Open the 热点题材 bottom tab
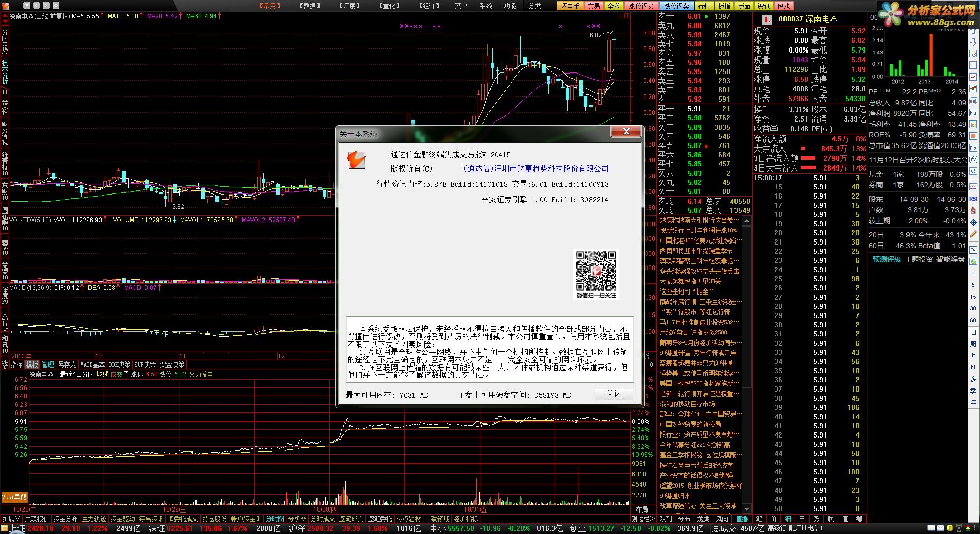 (x=408, y=519)
